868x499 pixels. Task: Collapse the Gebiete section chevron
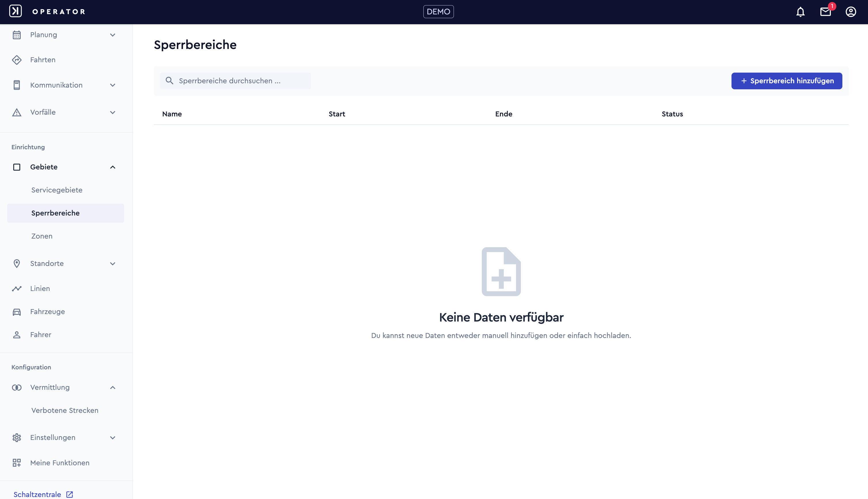tap(113, 167)
